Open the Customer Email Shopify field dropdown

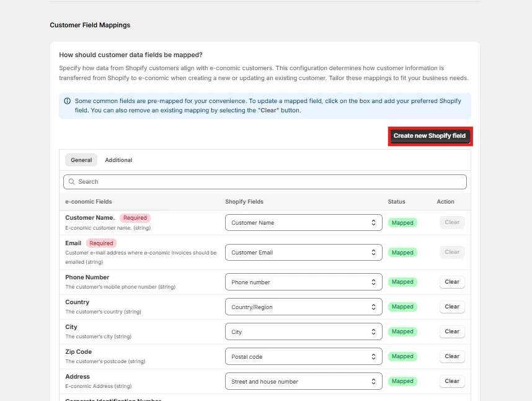tap(304, 253)
